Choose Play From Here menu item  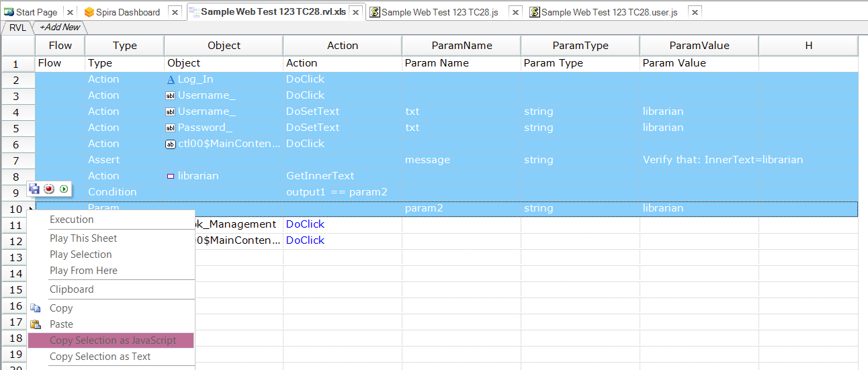click(83, 271)
